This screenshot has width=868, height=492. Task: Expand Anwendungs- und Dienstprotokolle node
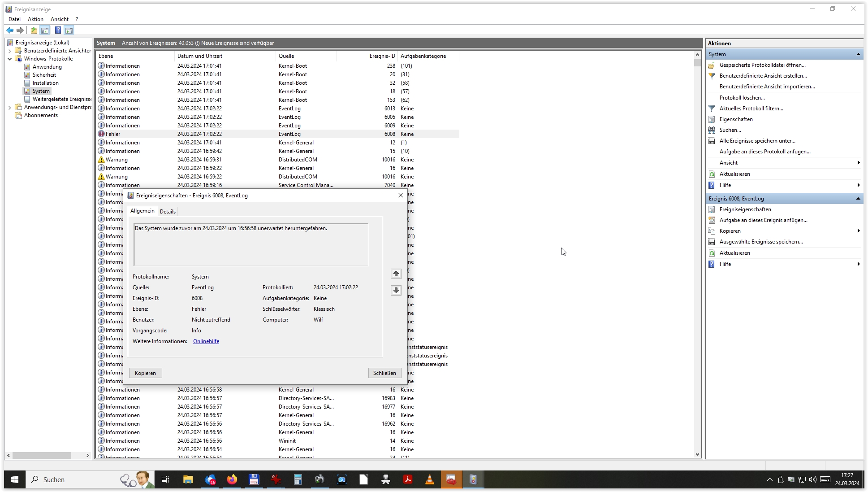click(x=9, y=107)
